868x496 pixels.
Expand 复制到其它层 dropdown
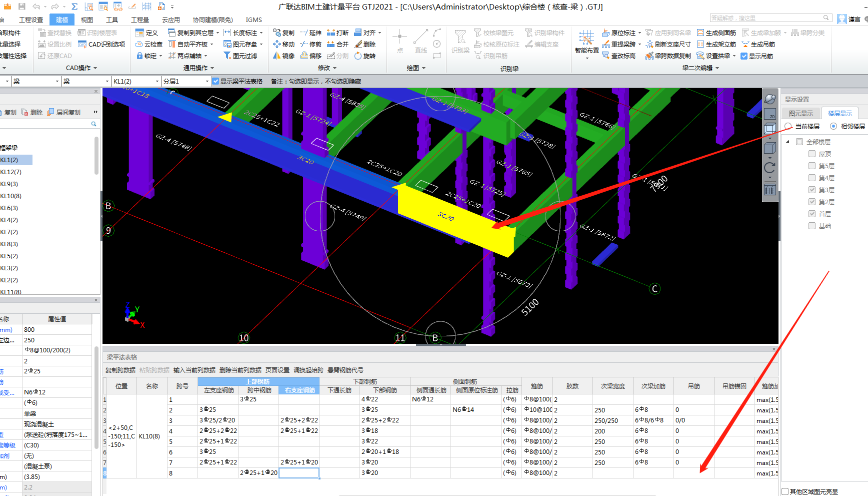(x=217, y=33)
